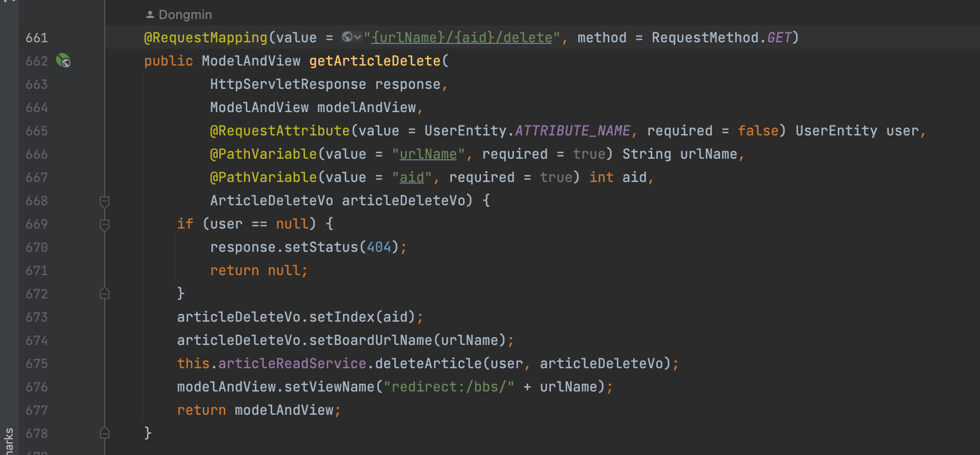Open the Bookmarks tool window tab
980x455 pixels.
click(8, 441)
